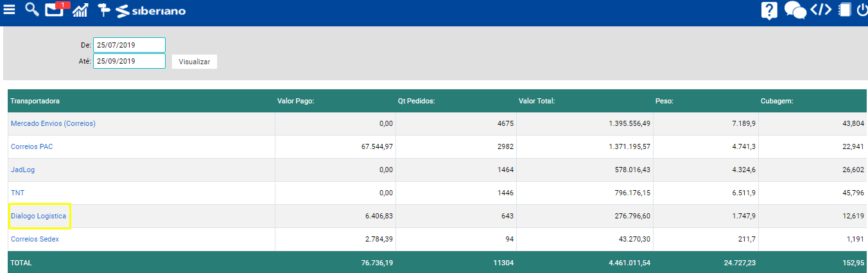
Task: Open Mercado Envios (Correios) carrier link
Action: coord(53,123)
